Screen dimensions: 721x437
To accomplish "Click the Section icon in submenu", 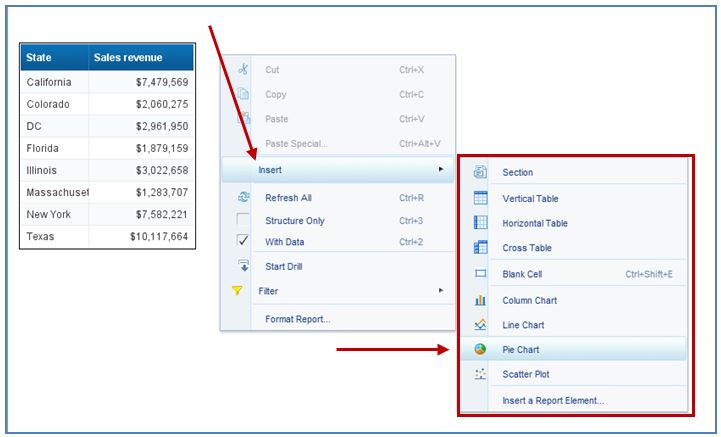I will click(x=480, y=172).
